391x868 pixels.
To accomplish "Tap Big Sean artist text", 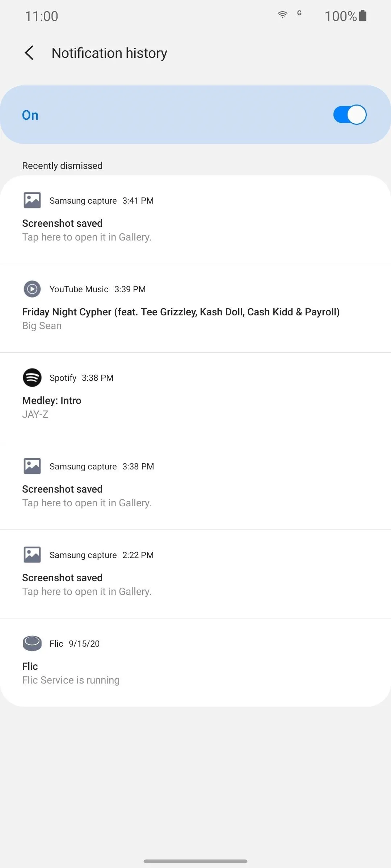I will click(x=42, y=325).
